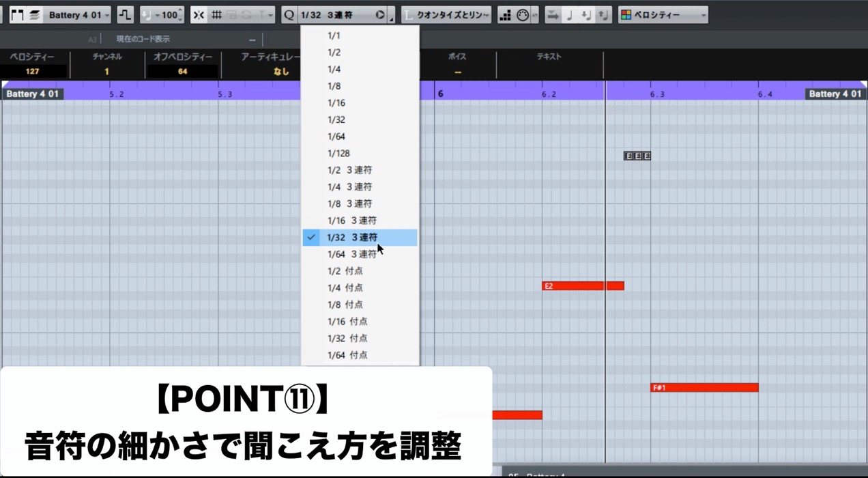Click the grid snap type icon

(x=216, y=14)
